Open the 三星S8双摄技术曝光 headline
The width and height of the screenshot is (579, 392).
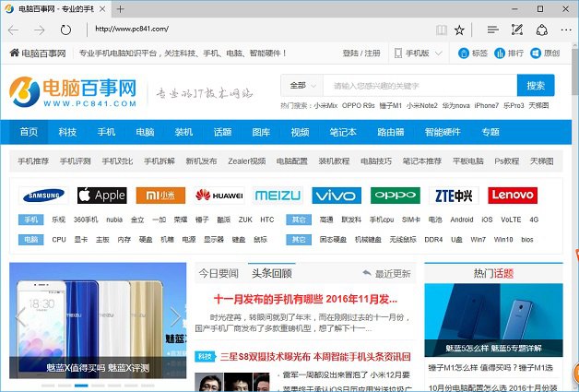coord(315,357)
